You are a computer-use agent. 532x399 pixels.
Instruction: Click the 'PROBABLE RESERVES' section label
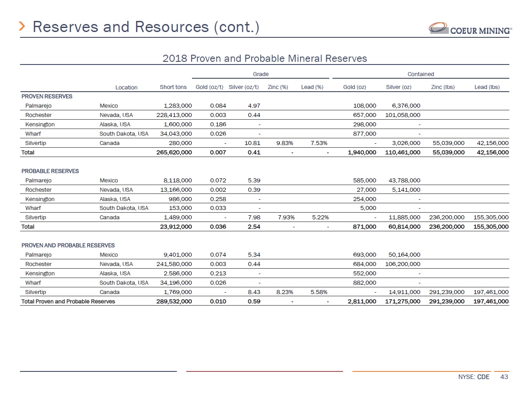(50, 171)
